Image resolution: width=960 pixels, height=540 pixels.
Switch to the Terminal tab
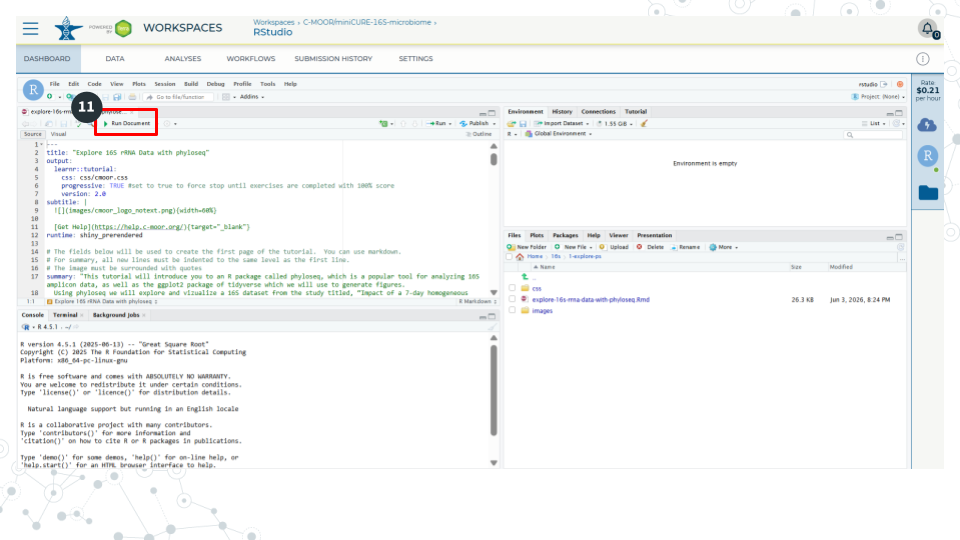click(65, 315)
